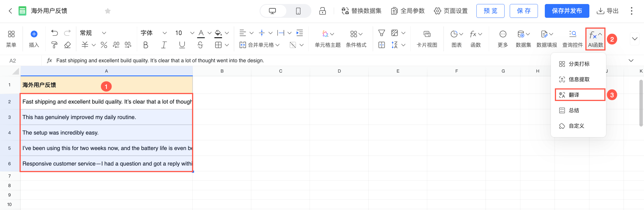Switch to desktop preview mode
Viewport: 644px width, 210px height.
tap(272, 11)
